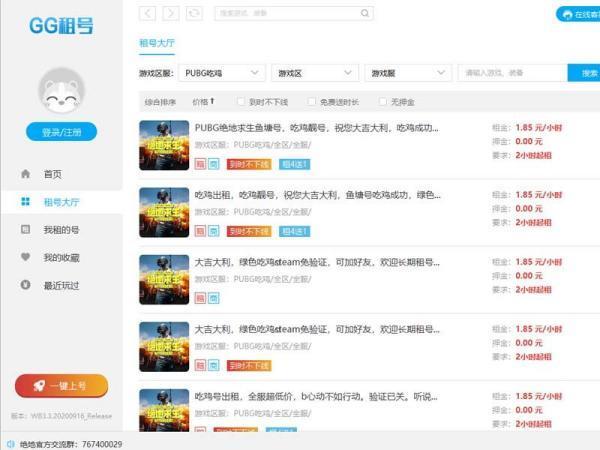Tick the 免费送时长 checkbox
Viewport: 600px width, 450px height.
(x=312, y=102)
